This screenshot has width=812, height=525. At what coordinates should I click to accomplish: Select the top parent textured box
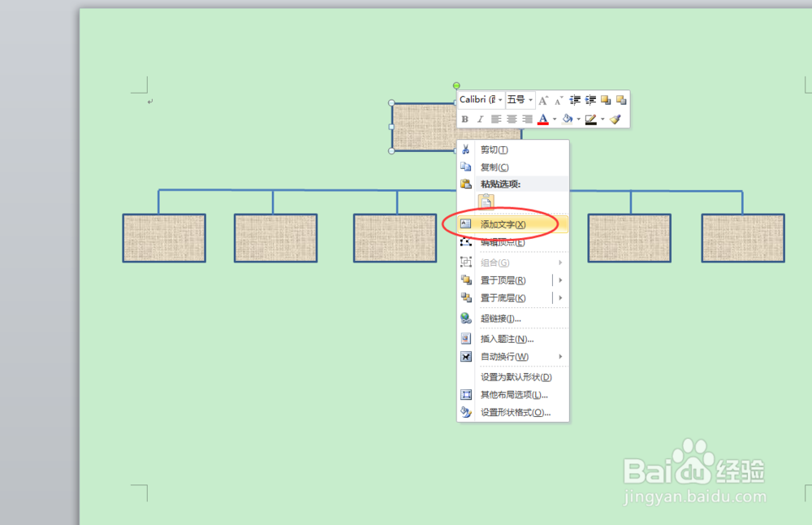tap(424, 127)
